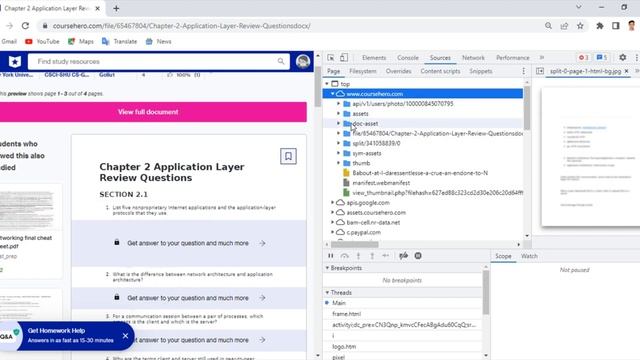Open the browser side panel icon
The width and height of the screenshot is (640, 360).
pyautogui.click(x=616, y=26)
